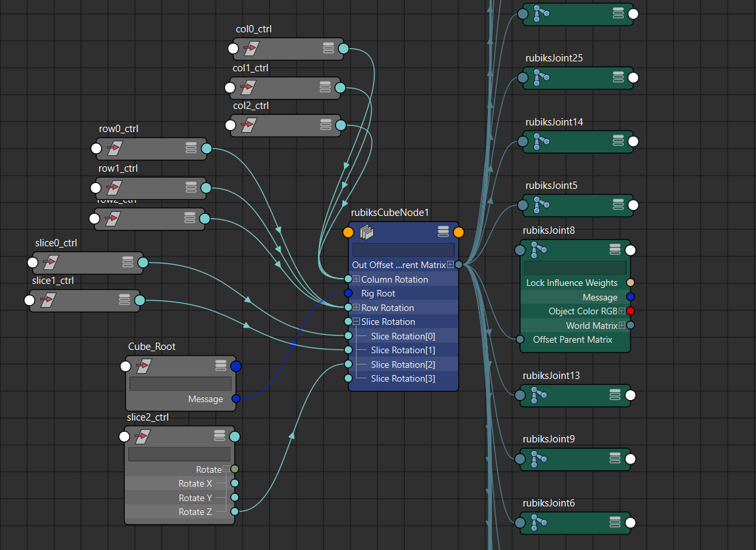756x550 pixels.
Task: Select the rubiksCubeNode1 node title
Action: 390,213
